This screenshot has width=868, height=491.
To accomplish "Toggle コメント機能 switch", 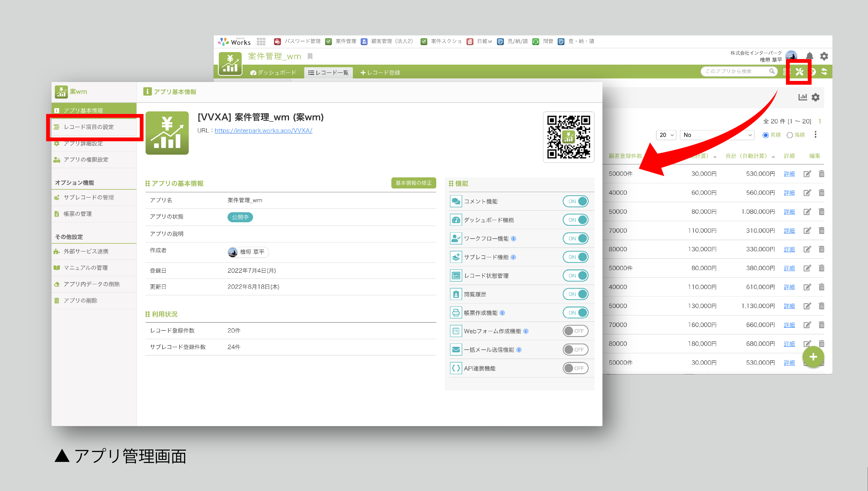I will tap(575, 202).
